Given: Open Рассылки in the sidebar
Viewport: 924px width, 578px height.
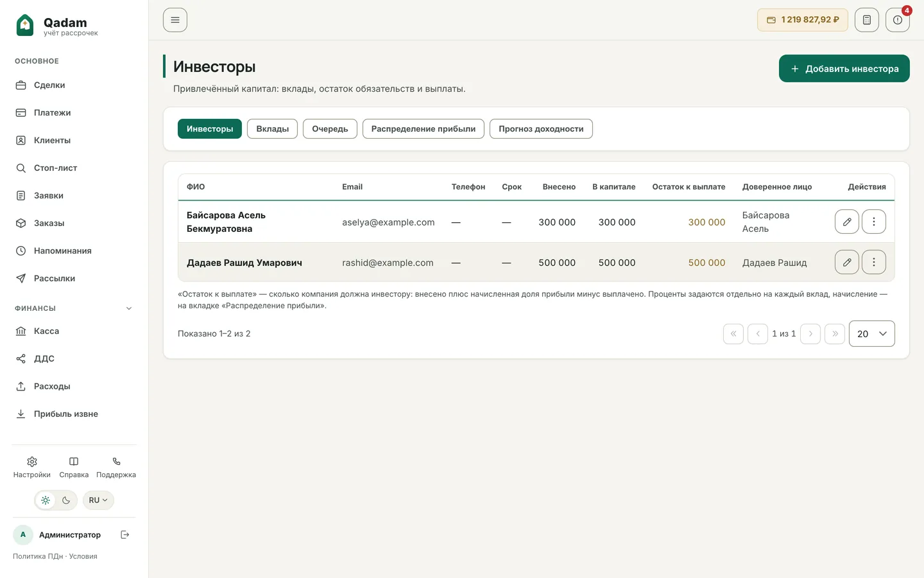Looking at the screenshot, I should coord(74,278).
